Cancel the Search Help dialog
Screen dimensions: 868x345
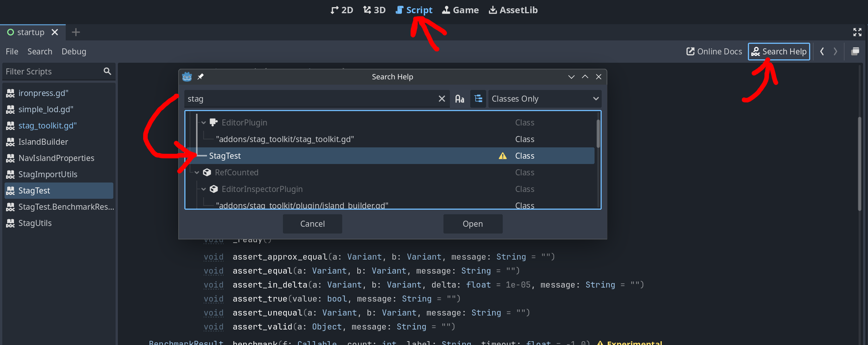click(x=312, y=224)
